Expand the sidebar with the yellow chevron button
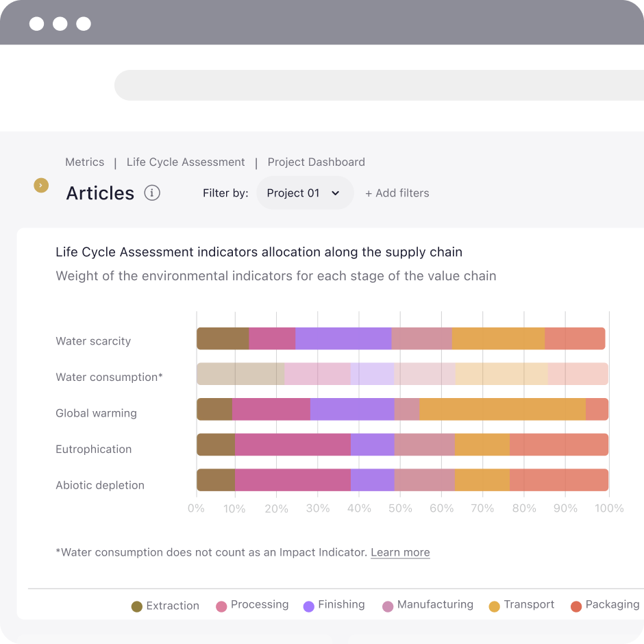This screenshot has height=644, width=644. point(41,185)
